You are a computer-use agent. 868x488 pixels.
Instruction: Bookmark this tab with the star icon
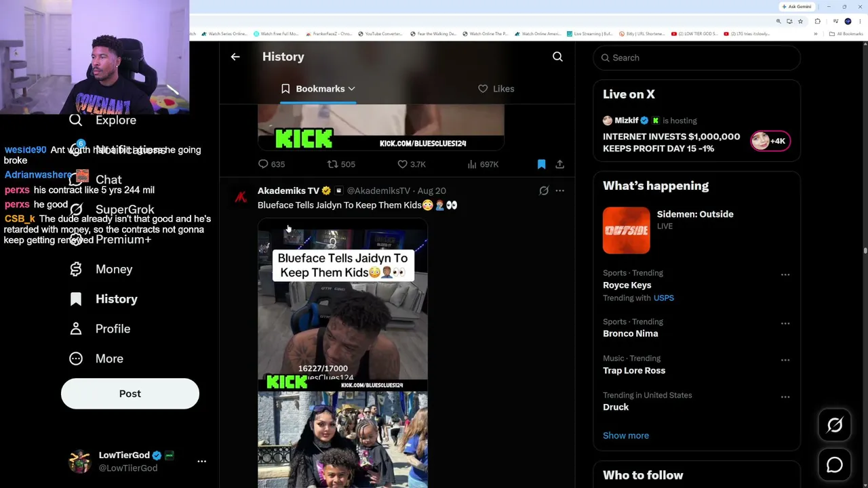[x=800, y=21]
